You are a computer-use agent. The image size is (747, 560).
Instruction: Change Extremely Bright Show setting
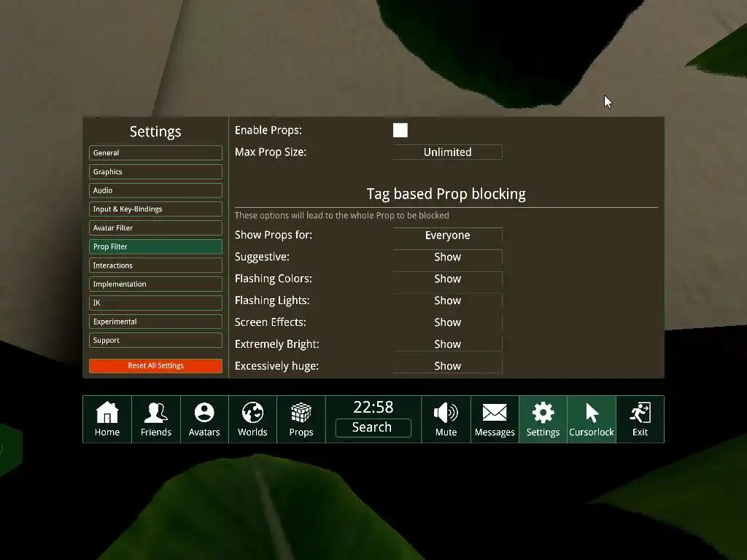pos(447,344)
